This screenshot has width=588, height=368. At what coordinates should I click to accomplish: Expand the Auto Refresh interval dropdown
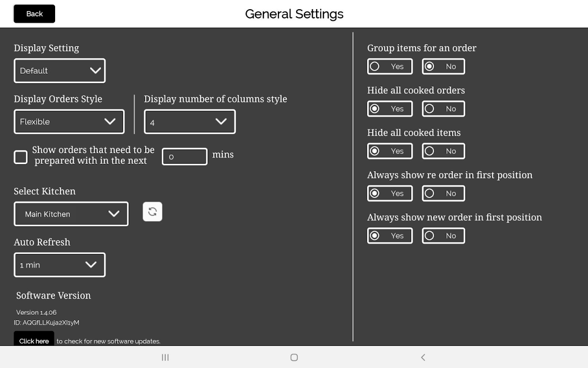(60, 265)
